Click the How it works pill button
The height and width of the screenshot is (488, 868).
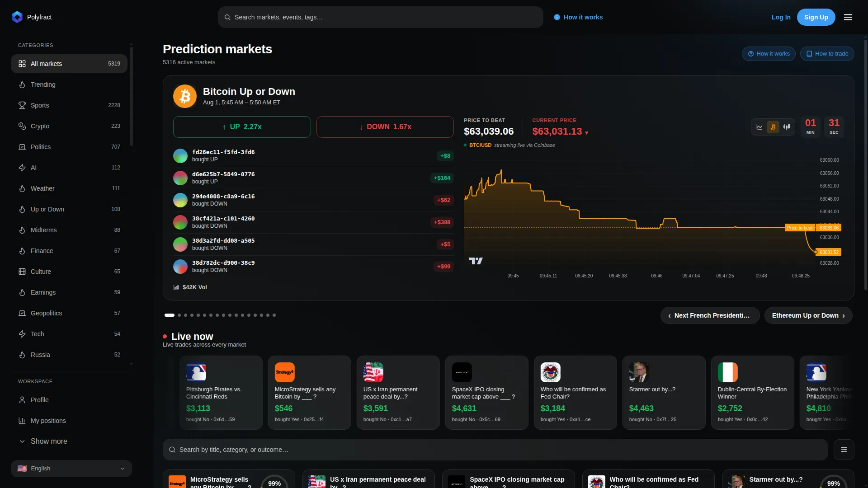769,54
